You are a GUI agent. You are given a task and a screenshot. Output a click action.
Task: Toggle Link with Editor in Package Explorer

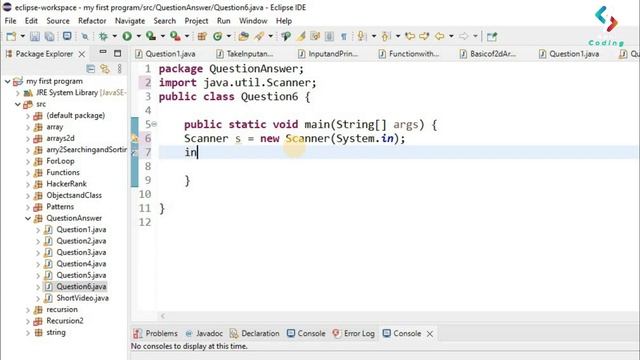pyautogui.click(x=105, y=69)
